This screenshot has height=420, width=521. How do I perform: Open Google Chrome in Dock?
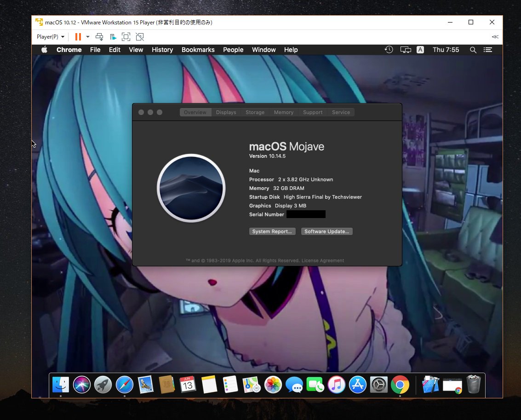pos(400,385)
